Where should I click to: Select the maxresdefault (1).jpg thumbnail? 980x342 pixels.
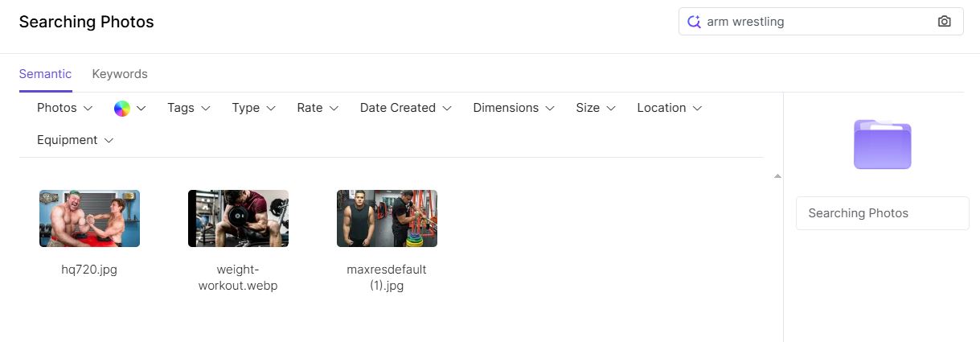pos(387,218)
